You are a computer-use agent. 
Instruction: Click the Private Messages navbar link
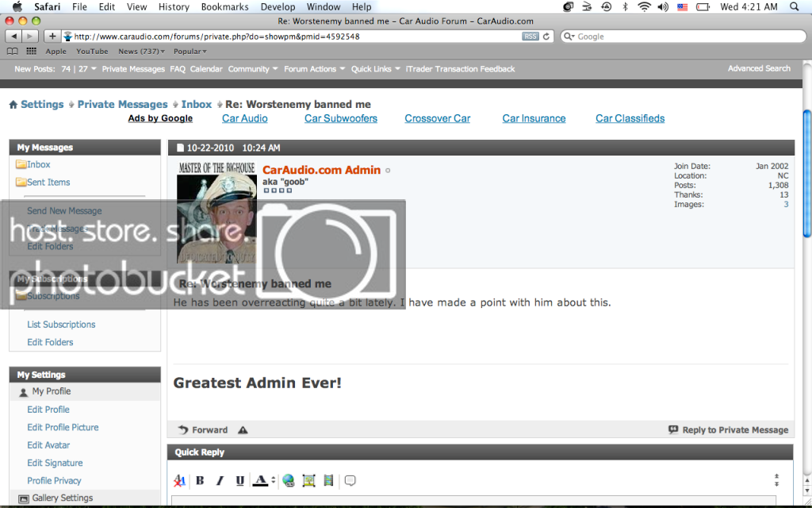133,69
